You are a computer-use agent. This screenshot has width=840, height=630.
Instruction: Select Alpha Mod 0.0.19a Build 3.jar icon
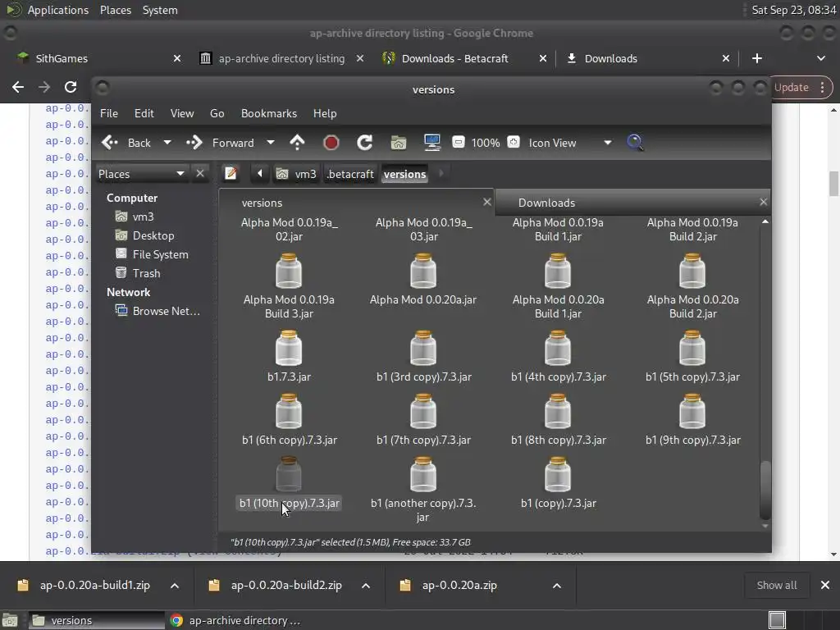pos(289,271)
